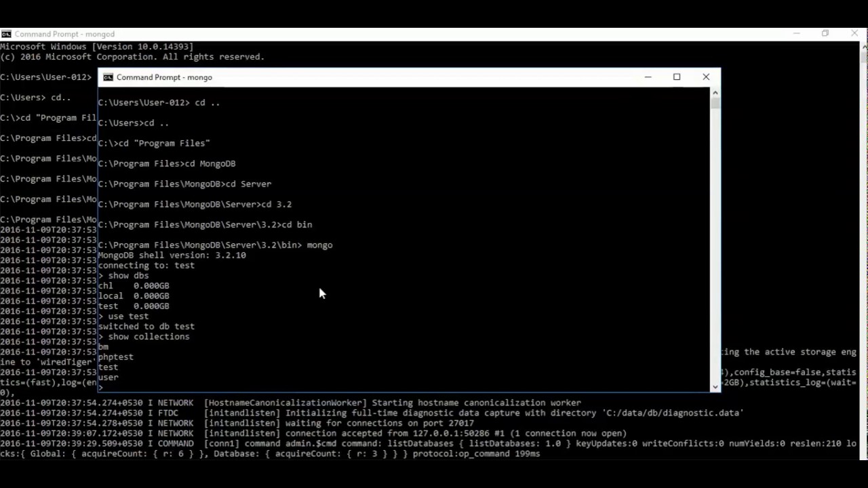
Task: Click the "cd Server" command line
Action: pos(184,184)
